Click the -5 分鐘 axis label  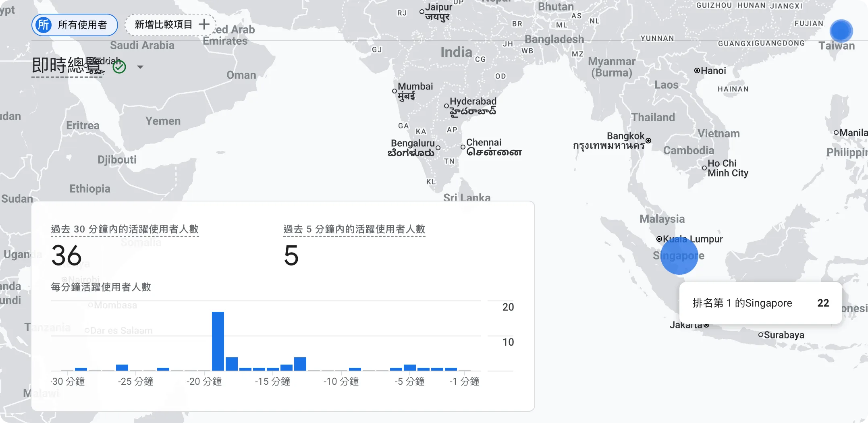coord(410,382)
